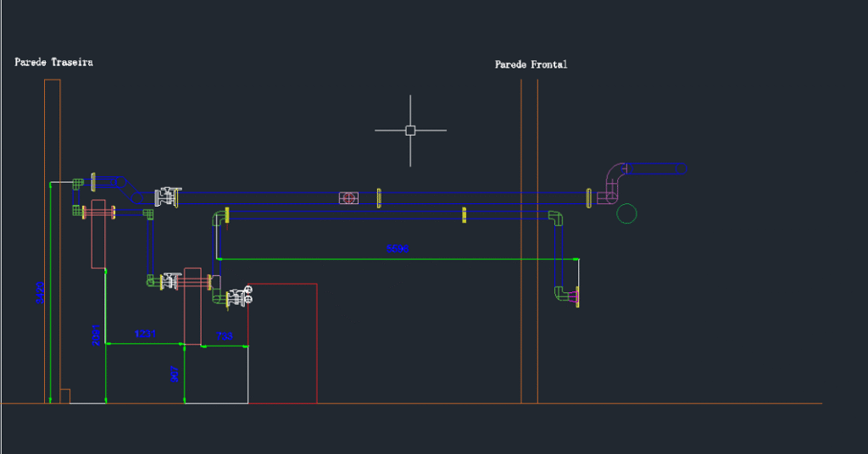The image size is (868, 454).
Task: Select the green circle right of front wall
Action: 626,213
